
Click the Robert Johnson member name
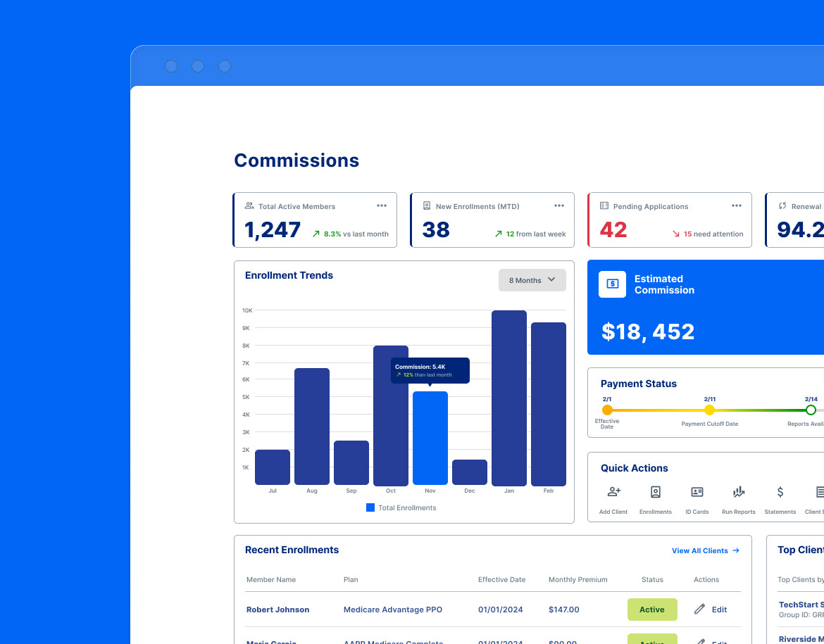click(277, 610)
